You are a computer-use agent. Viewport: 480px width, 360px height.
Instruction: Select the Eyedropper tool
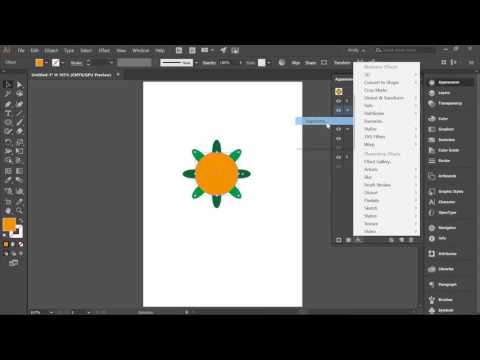tap(8, 180)
